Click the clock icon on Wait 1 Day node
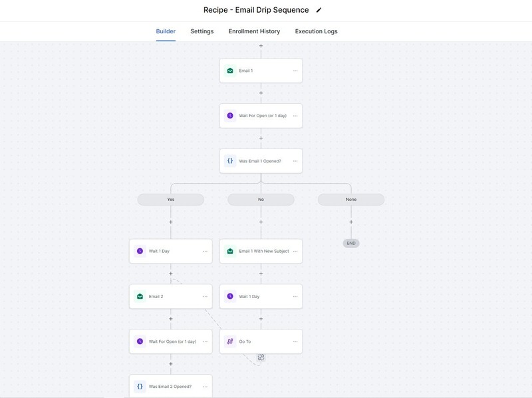The height and width of the screenshot is (398, 532). (141, 252)
